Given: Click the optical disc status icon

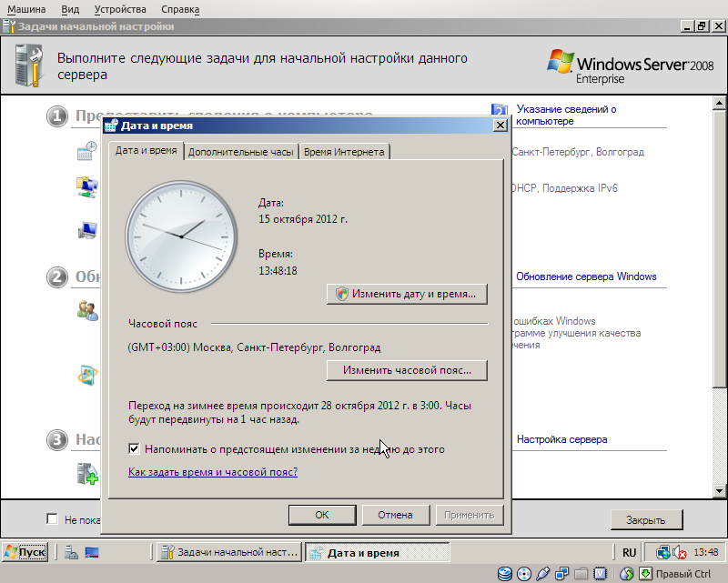Looking at the screenshot, I should 524,573.
